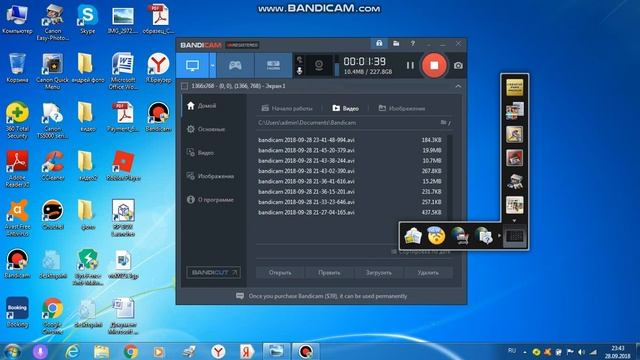Expand Canon Quick Menu vertical bar down arrow
640x360 pixels.
514,221
